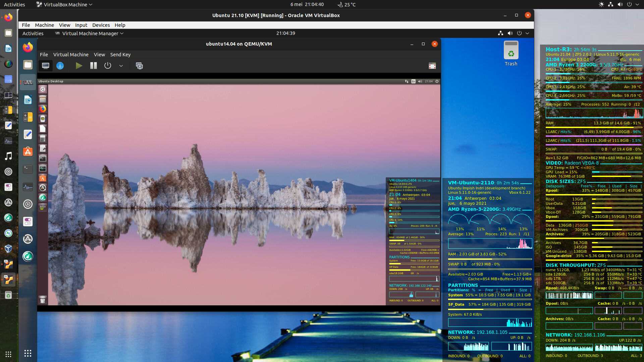Image resolution: width=644 pixels, height=362 pixels.
Task: Open System Monitor in the guest dock
Action: (x=28, y=187)
